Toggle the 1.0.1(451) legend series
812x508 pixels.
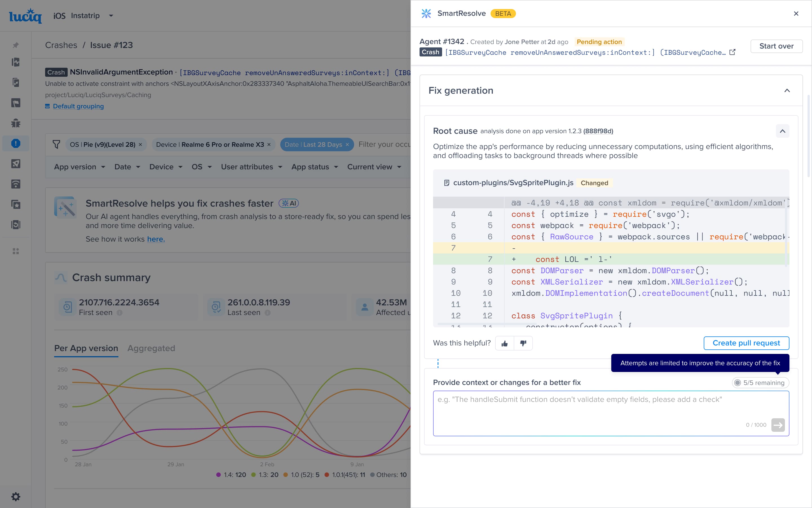tap(345, 475)
